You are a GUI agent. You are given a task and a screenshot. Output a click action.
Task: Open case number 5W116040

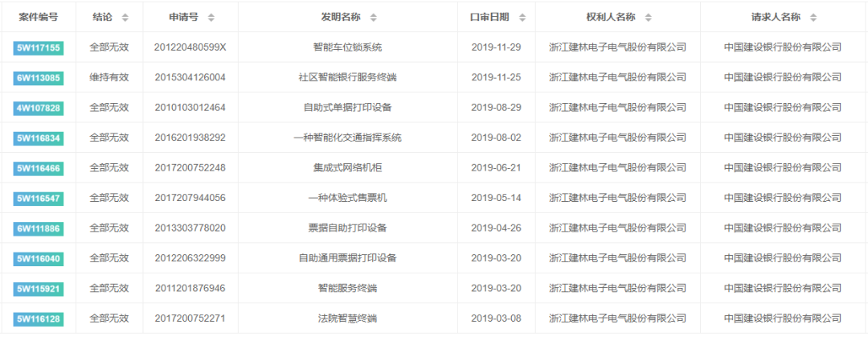pyautogui.click(x=39, y=259)
